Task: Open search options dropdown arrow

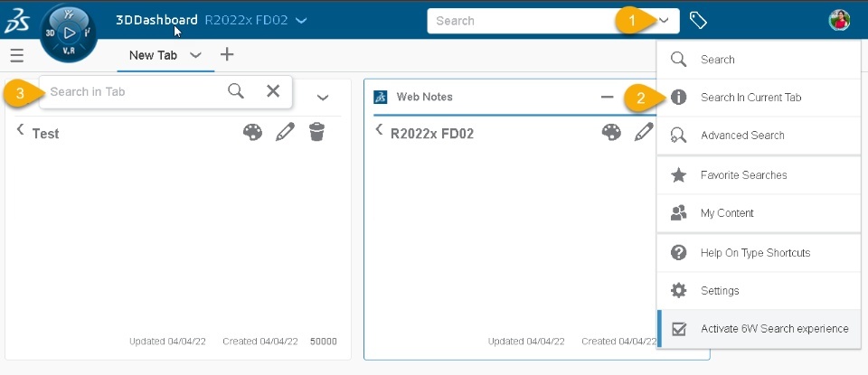Action: click(x=665, y=21)
